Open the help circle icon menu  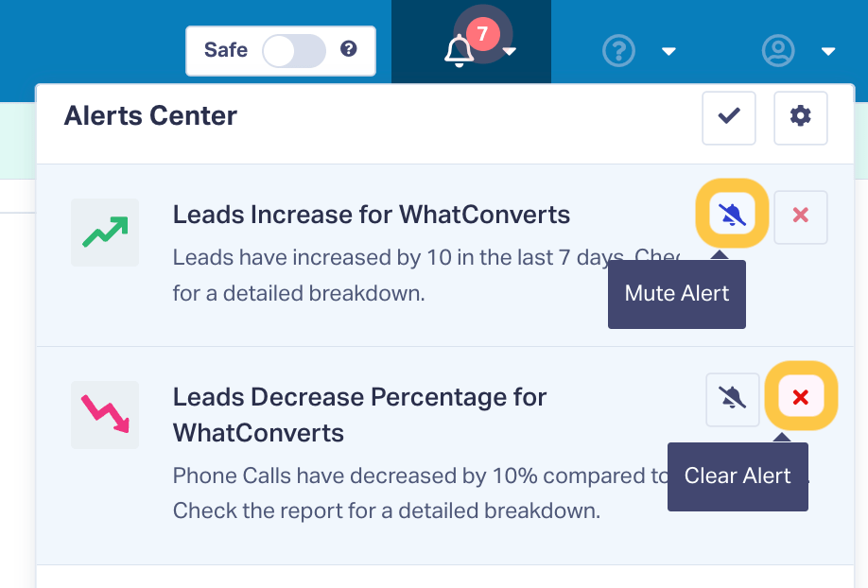618,51
